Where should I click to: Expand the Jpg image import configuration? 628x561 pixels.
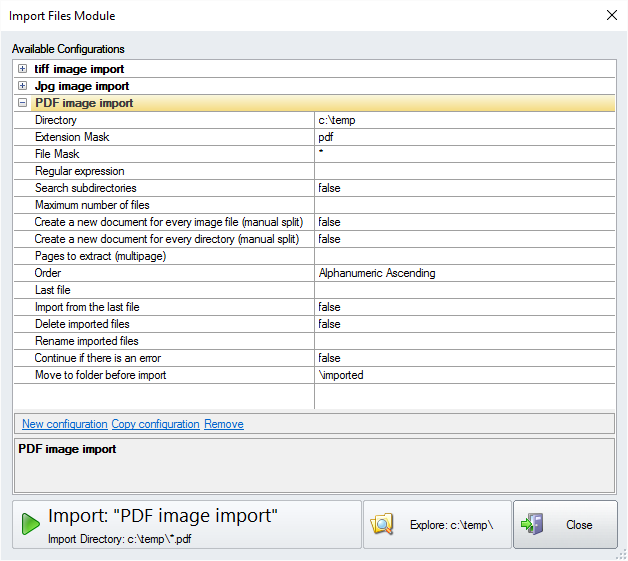(x=22, y=86)
